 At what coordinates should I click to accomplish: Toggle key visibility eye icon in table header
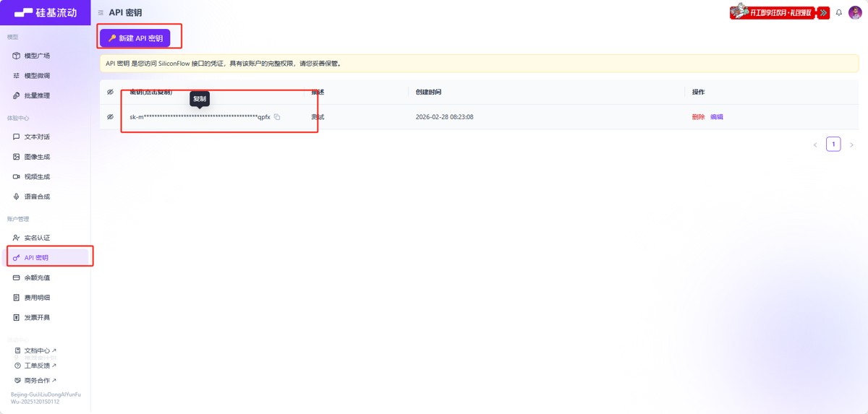coord(111,92)
